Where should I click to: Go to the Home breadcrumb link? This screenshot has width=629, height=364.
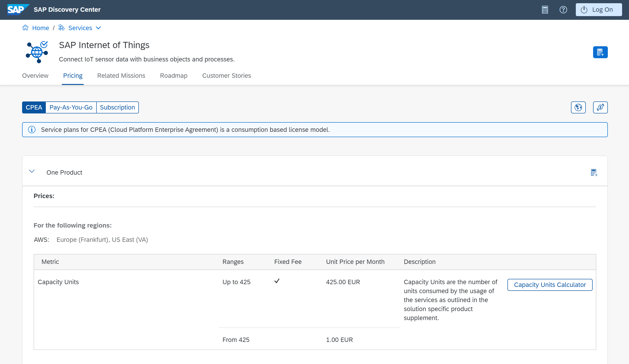[x=41, y=28]
